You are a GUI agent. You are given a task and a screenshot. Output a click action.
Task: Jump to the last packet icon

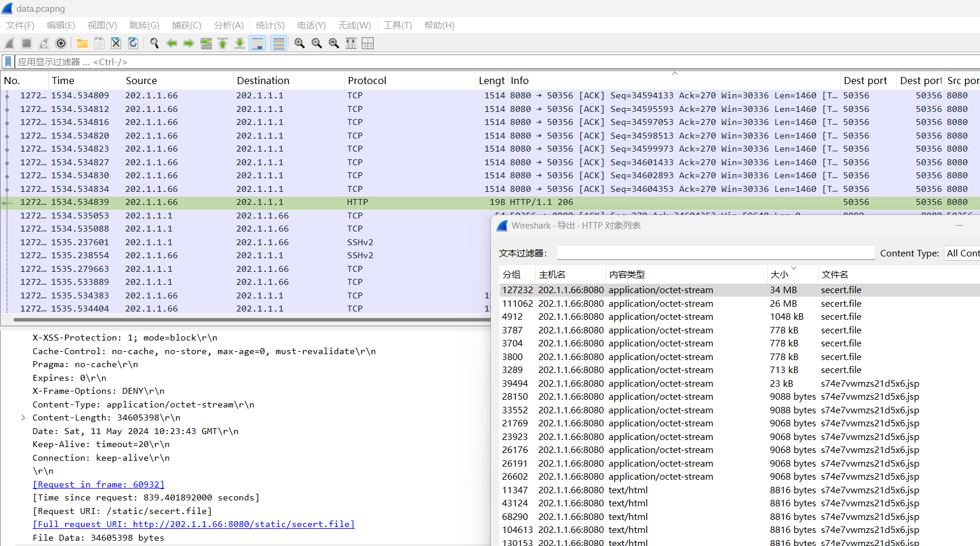pos(240,43)
